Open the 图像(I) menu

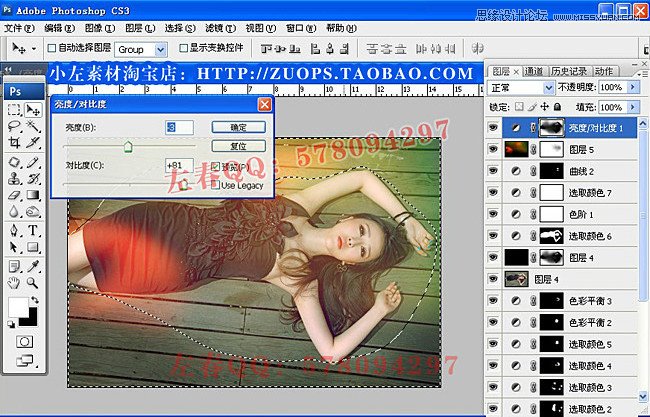point(99,28)
